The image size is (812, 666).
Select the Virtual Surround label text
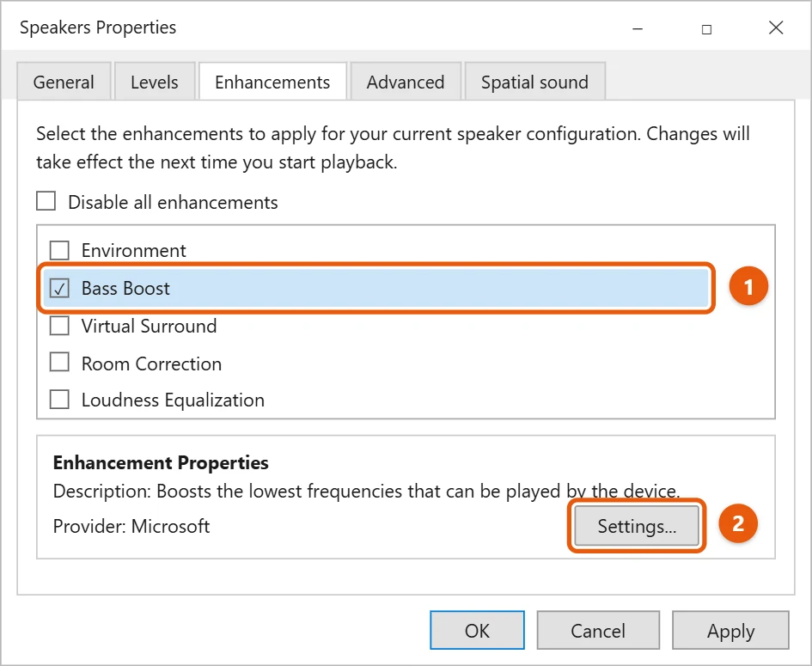click(x=150, y=327)
